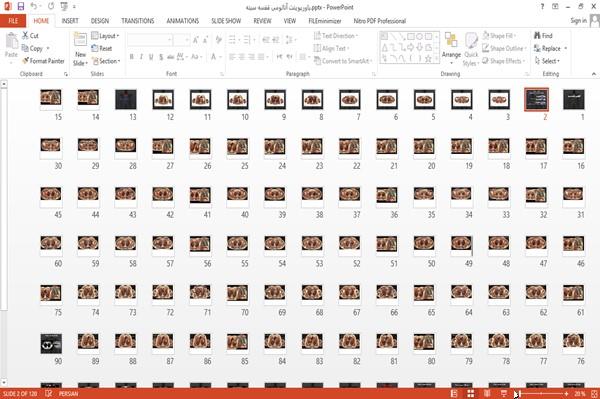Switch to Reading View in status bar
600x399 pixels.
pyautogui.click(x=487, y=393)
